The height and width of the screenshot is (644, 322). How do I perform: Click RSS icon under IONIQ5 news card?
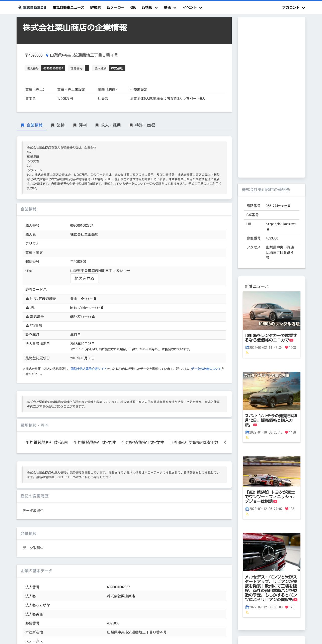(247, 353)
